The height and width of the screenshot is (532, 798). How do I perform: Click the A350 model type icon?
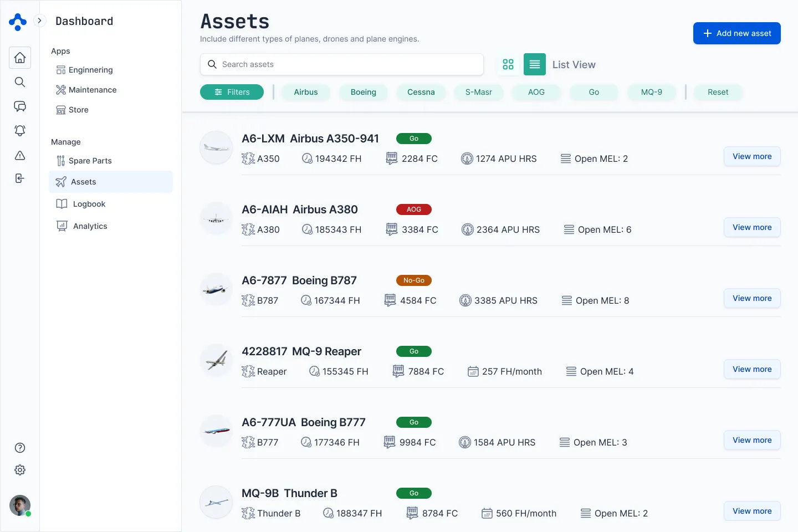coord(248,158)
